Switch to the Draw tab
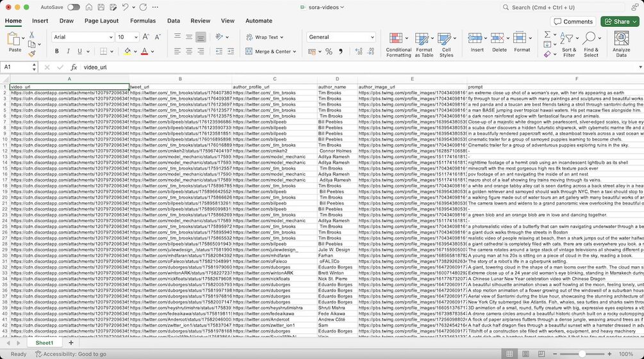 [x=66, y=21]
